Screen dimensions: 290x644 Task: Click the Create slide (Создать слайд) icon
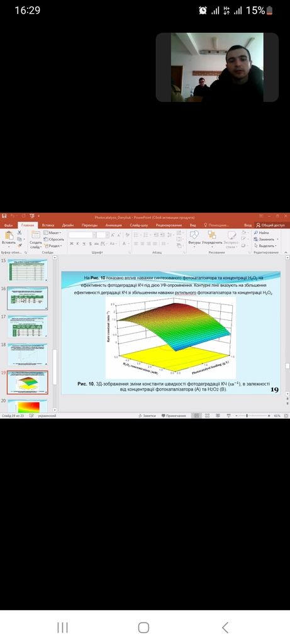click(36, 235)
